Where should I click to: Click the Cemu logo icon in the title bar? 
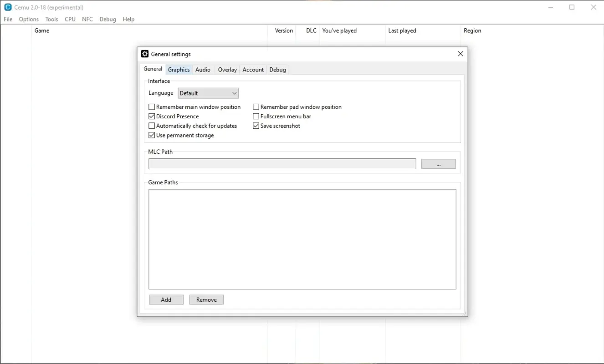point(7,7)
